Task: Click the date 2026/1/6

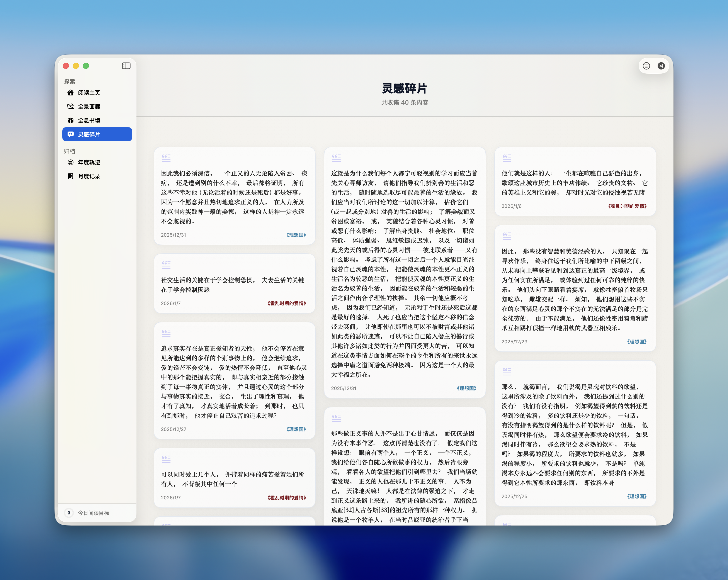Action: pyautogui.click(x=512, y=206)
